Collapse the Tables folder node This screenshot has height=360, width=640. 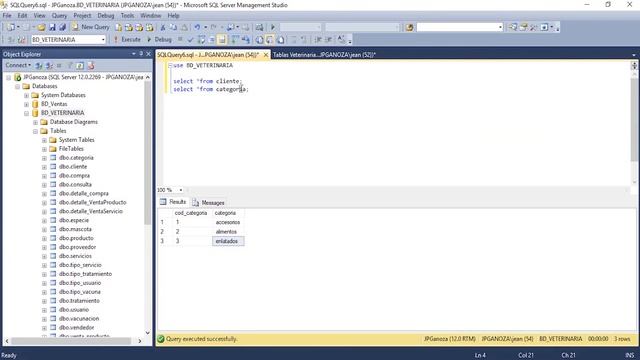(x=36, y=131)
